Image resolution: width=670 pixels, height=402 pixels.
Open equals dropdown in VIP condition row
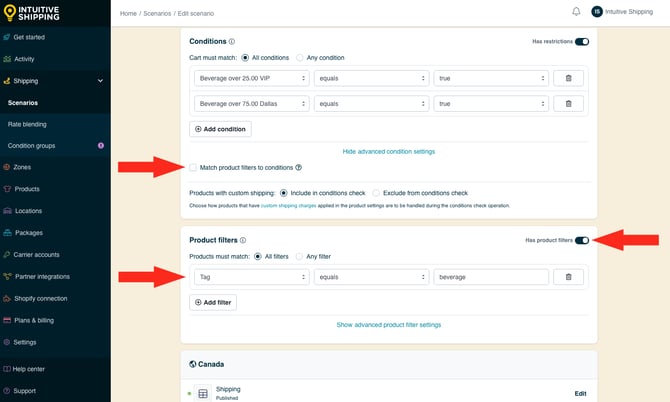(371, 78)
